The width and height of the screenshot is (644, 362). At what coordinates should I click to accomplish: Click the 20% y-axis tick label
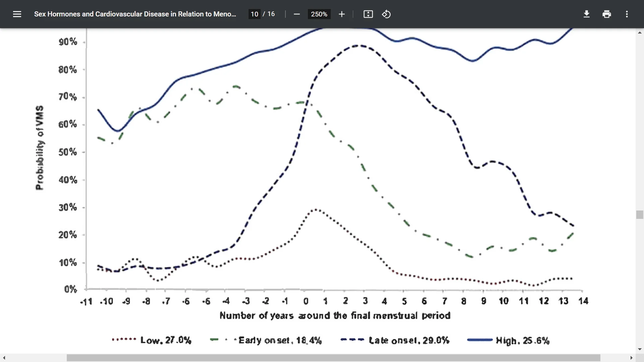(68, 235)
